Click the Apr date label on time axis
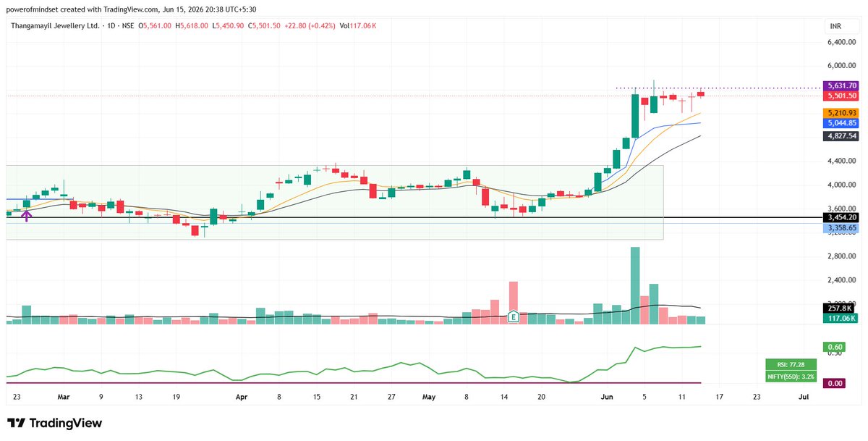 (242, 397)
